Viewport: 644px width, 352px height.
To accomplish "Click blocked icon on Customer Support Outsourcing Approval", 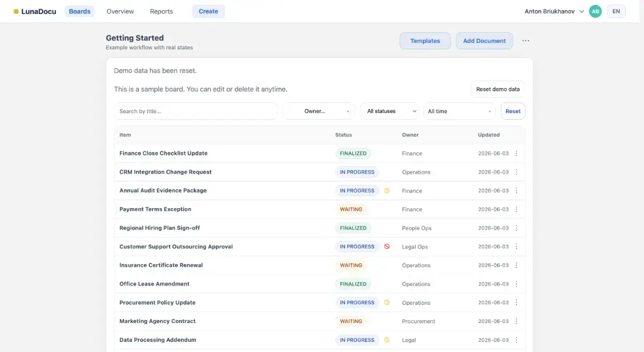I will click(387, 247).
